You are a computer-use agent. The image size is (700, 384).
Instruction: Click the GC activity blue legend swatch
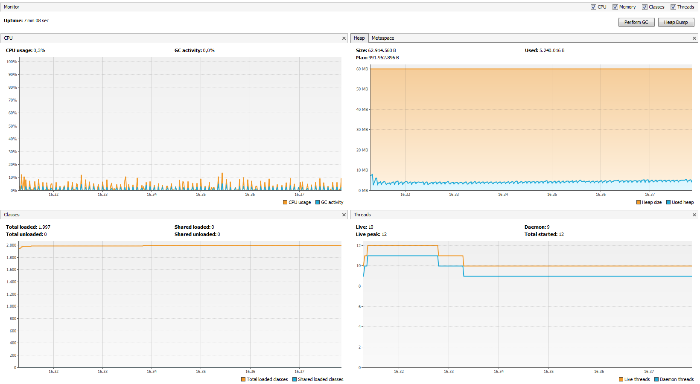317,202
